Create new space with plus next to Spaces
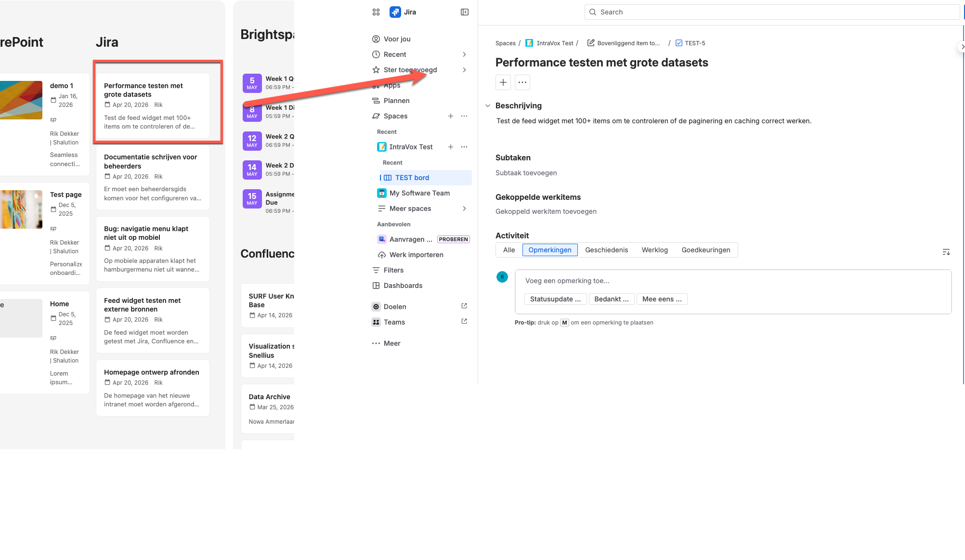Viewport: 965px width, 560px height. coord(451,116)
